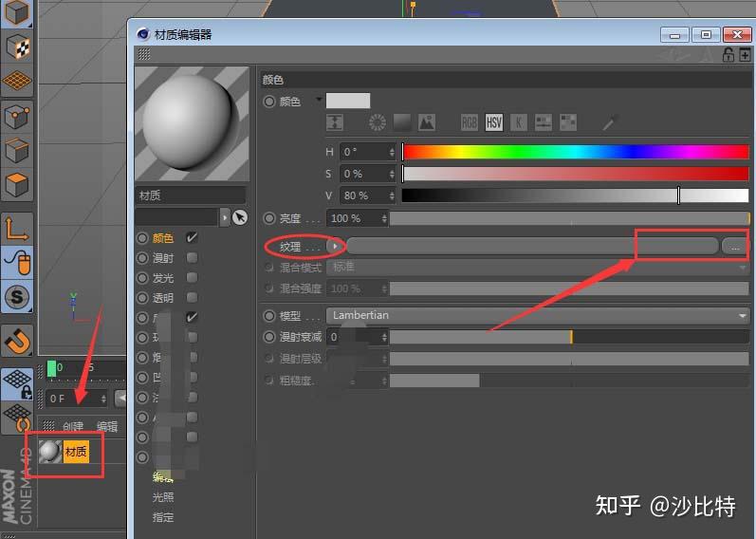Screen dimensions: 756x539
Task: Choose the color from picture icon
Action: tap(427, 122)
